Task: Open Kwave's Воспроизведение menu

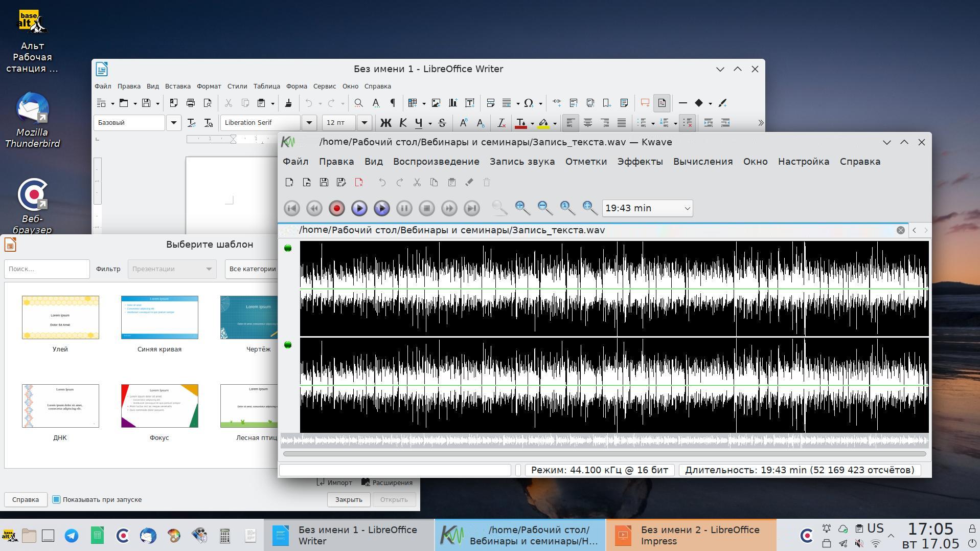Action: (x=436, y=162)
